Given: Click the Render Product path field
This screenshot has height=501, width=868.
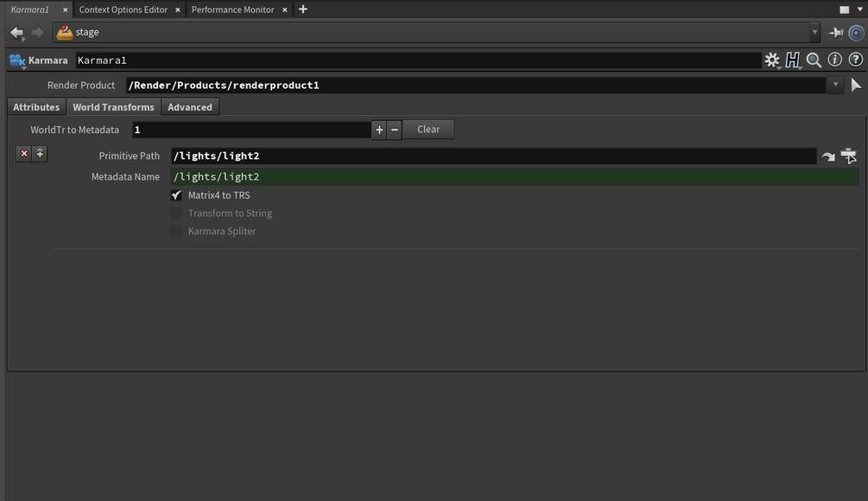Looking at the screenshot, I should (x=476, y=86).
